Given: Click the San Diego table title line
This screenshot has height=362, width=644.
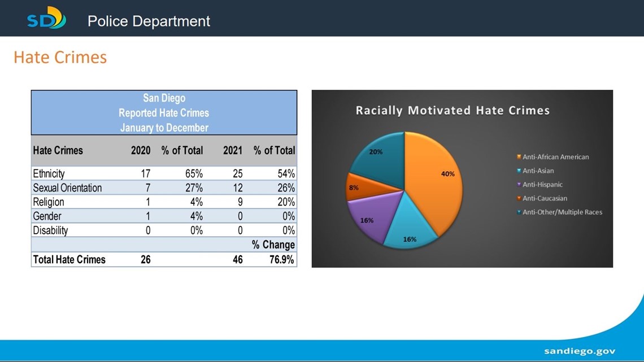Looking at the screenshot, I should coord(164,98).
